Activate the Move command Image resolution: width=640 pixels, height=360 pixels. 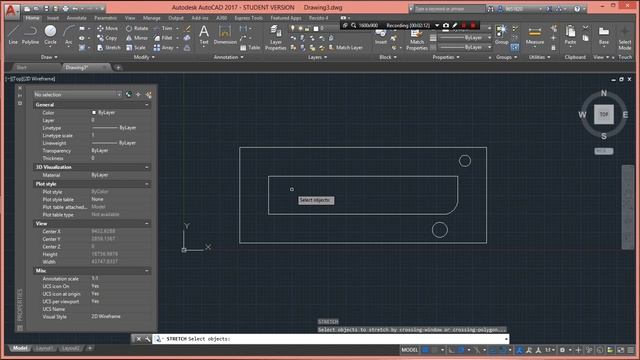click(x=108, y=28)
